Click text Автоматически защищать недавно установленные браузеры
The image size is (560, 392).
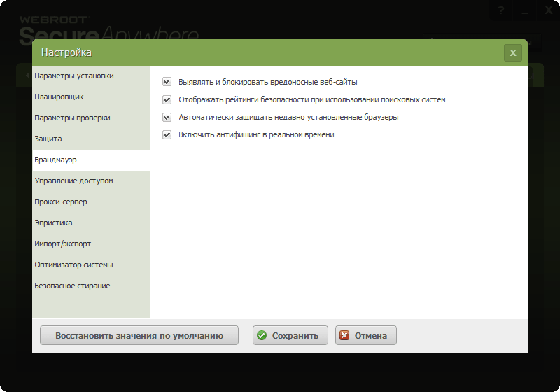288,117
